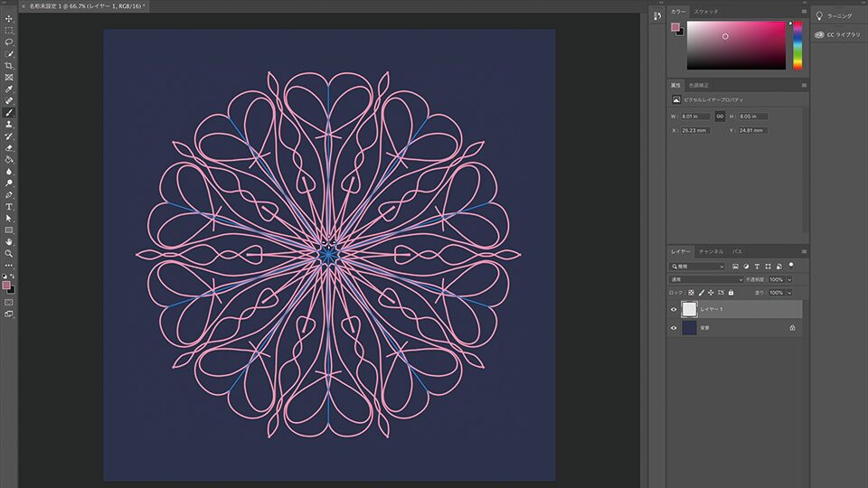Select the Move tool
The width and height of the screenshot is (868, 488).
point(9,18)
